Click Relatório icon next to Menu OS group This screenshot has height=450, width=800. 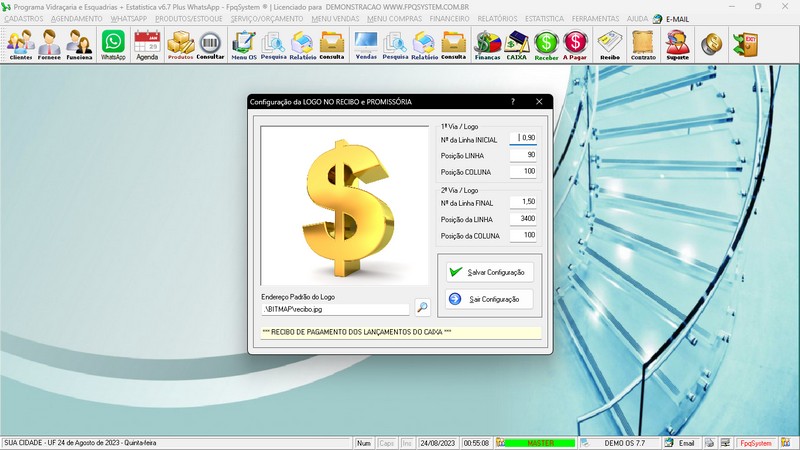303,45
